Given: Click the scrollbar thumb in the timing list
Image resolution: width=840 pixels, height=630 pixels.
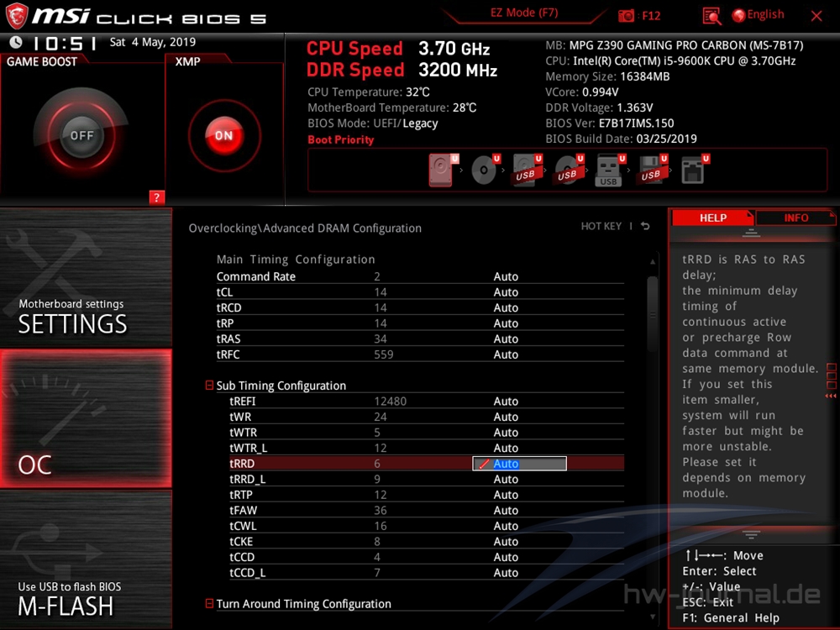Looking at the screenshot, I should 652,314.
